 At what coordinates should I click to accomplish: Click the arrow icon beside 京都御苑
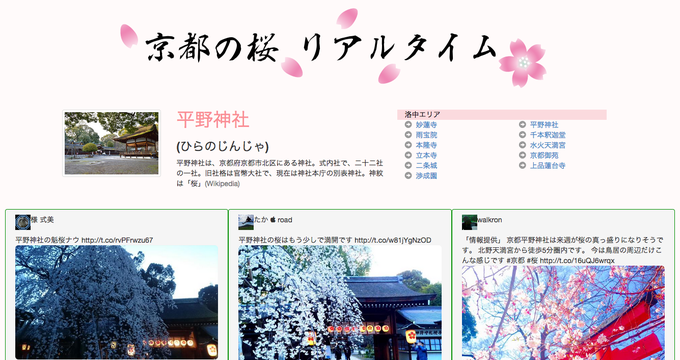[x=522, y=155]
